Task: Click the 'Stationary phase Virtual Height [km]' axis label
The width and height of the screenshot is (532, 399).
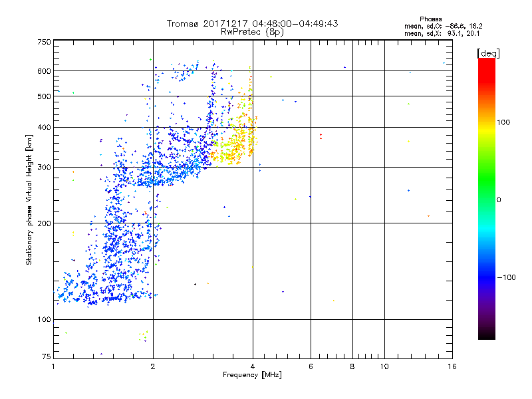Action: 29,200
